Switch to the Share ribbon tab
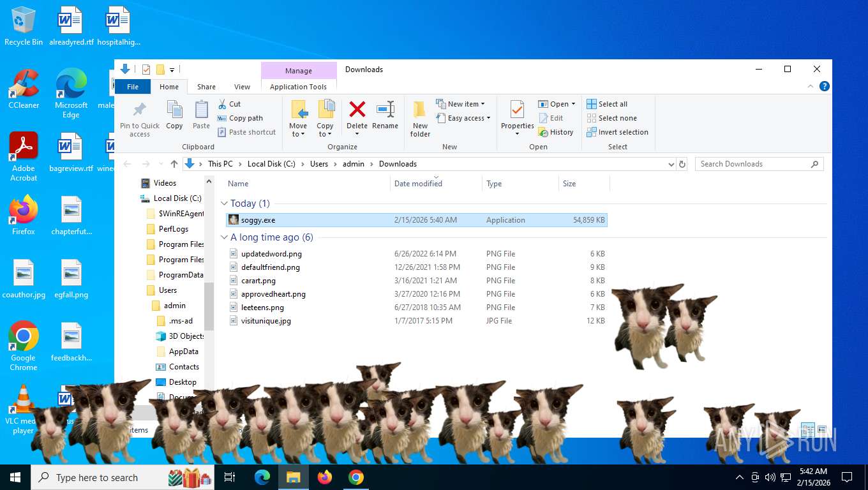The height and width of the screenshot is (490, 868). (x=206, y=87)
